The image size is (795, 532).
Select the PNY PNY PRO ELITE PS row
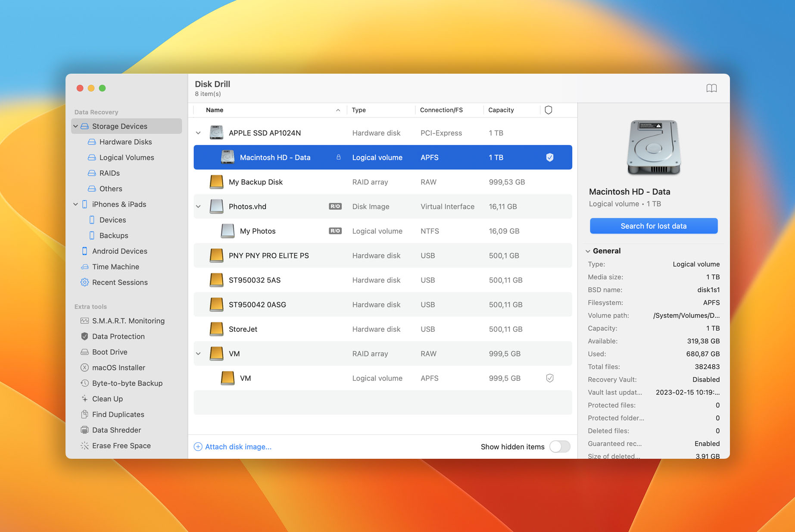(x=383, y=255)
